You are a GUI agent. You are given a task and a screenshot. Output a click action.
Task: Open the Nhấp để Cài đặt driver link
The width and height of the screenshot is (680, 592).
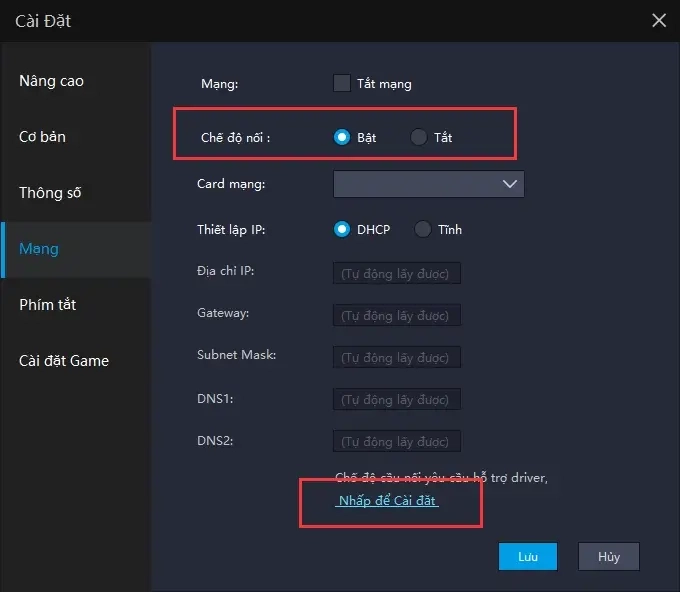pyautogui.click(x=387, y=501)
